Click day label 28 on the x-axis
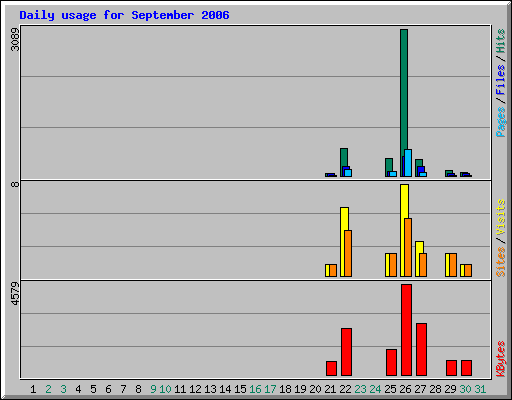 coord(435,389)
